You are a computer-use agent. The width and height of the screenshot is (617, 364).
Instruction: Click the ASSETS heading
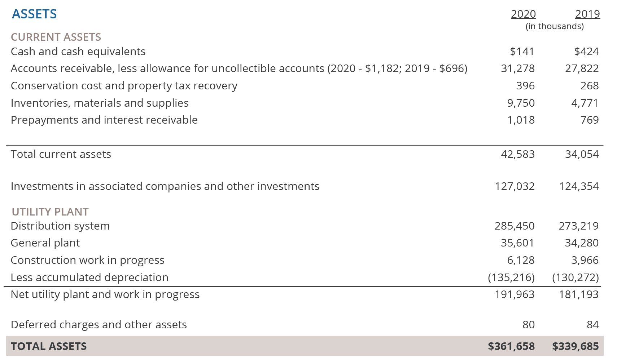coord(34,14)
